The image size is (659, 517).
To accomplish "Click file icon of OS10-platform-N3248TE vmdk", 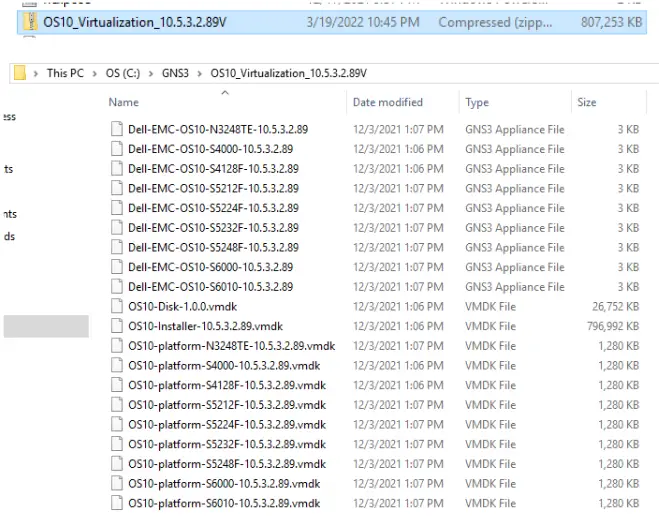I will [117, 346].
